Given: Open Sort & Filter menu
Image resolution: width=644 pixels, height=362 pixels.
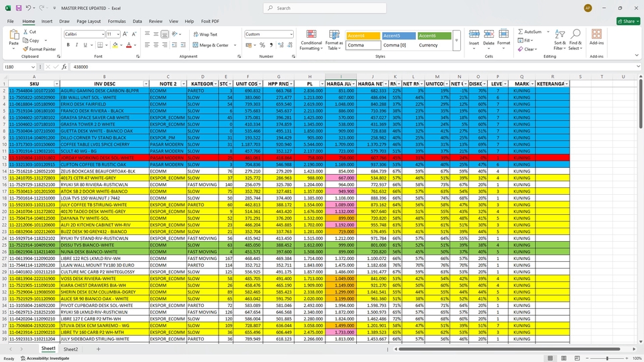Looking at the screenshot, I should [559, 40].
